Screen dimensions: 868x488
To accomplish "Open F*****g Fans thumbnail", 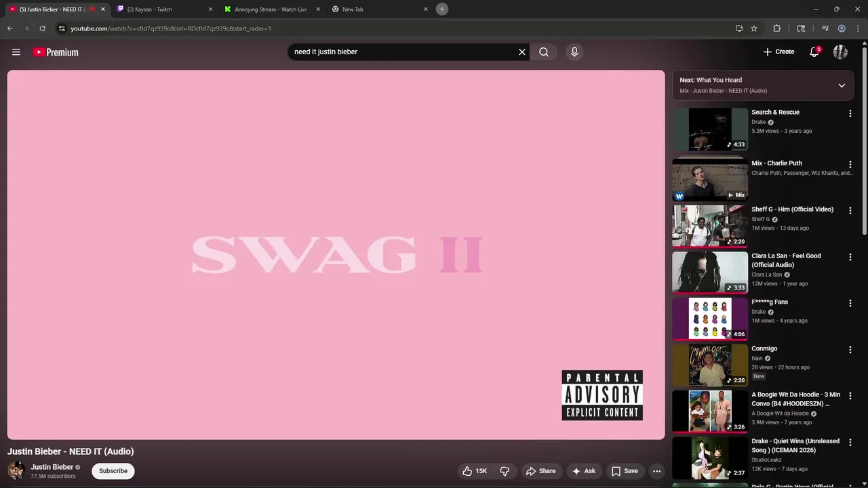I will tap(710, 319).
